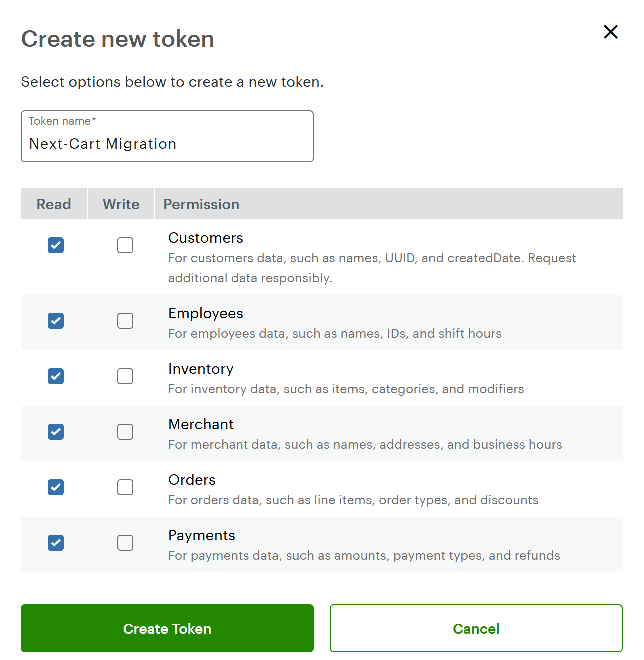Toggle off Read for Payments
This screenshot has height=660, width=644.
pyautogui.click(x=55, y=543)
